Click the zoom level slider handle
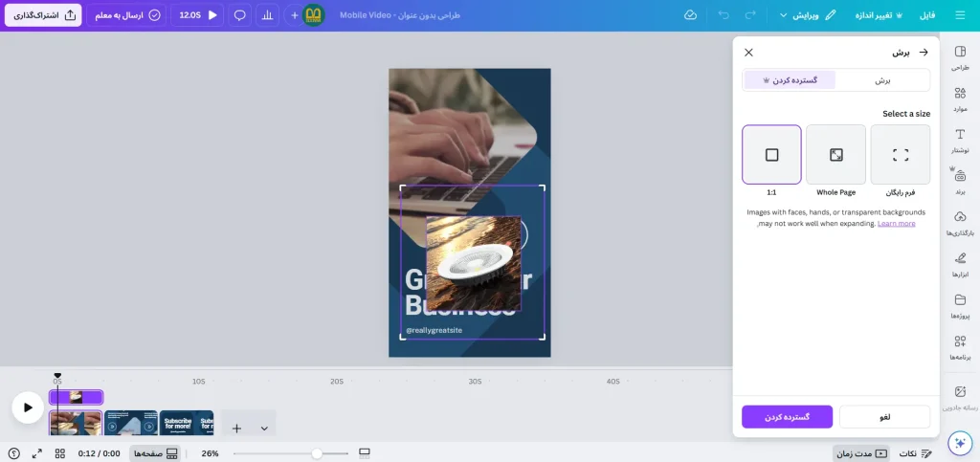This screenshot has width=980, height=462. [x=317, y=453]
